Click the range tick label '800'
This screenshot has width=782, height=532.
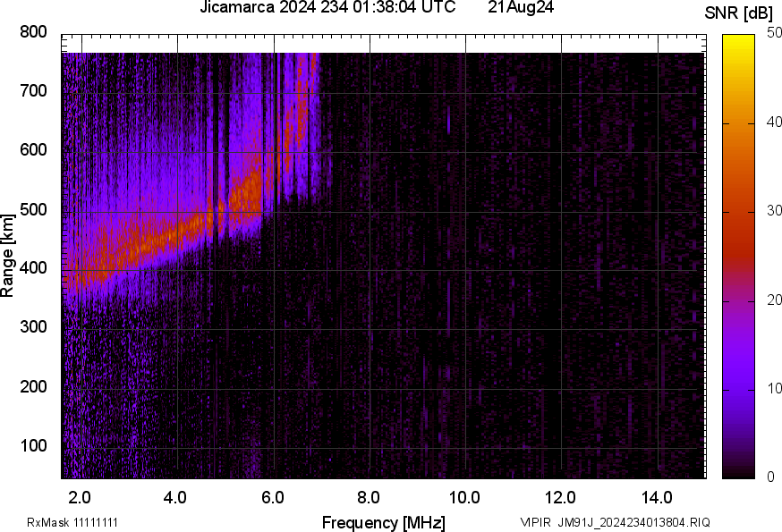33,32
